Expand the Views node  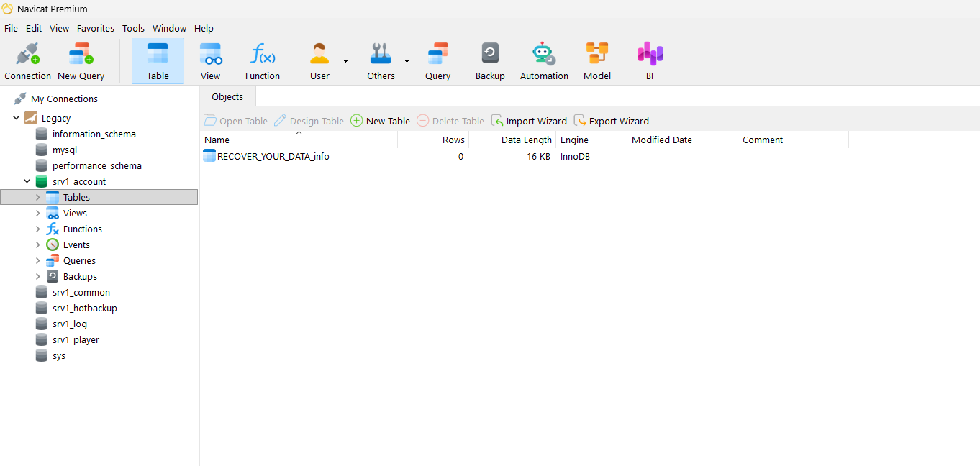pyautogui.click(x=38, y=213)
